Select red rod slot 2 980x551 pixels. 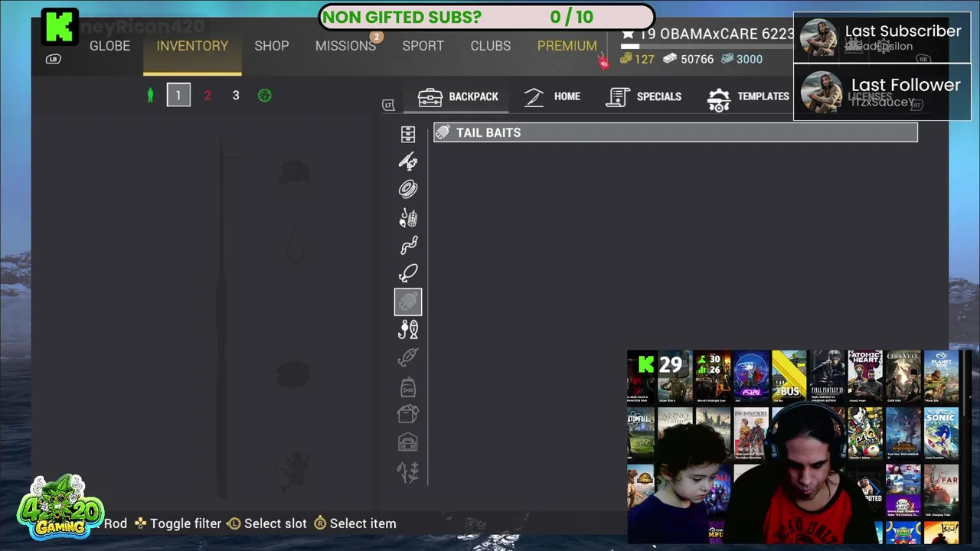207,96
